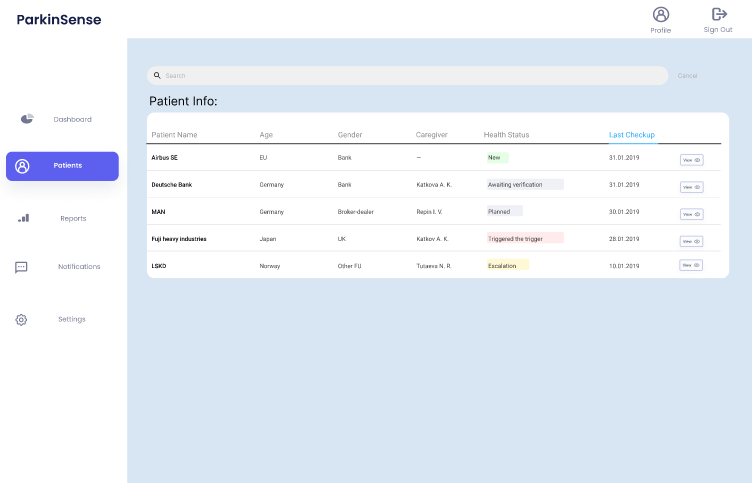The image size is (752, 483).
Task: Click the Sign Out icon
Action: [x=718, y=14]
